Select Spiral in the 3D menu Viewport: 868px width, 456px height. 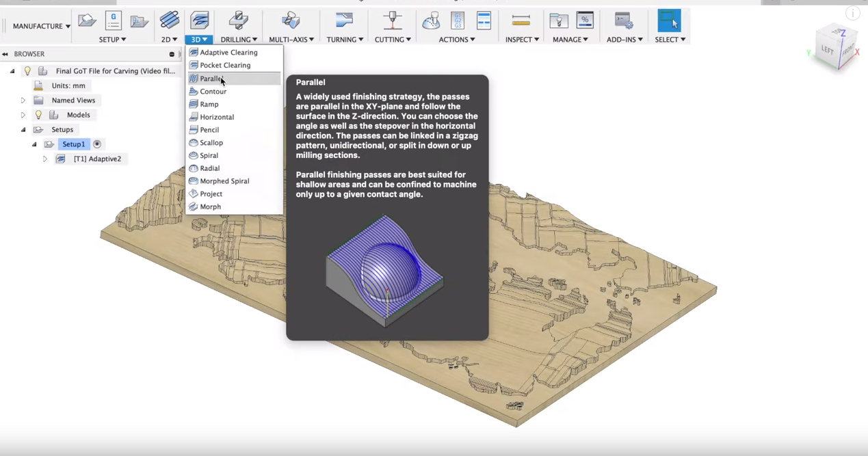point(234,156)
